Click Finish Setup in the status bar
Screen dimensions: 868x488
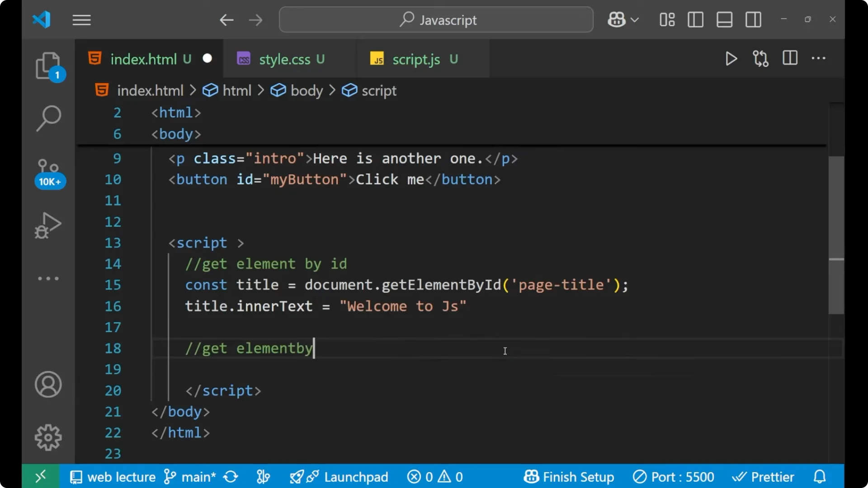[x=569, y=477]
